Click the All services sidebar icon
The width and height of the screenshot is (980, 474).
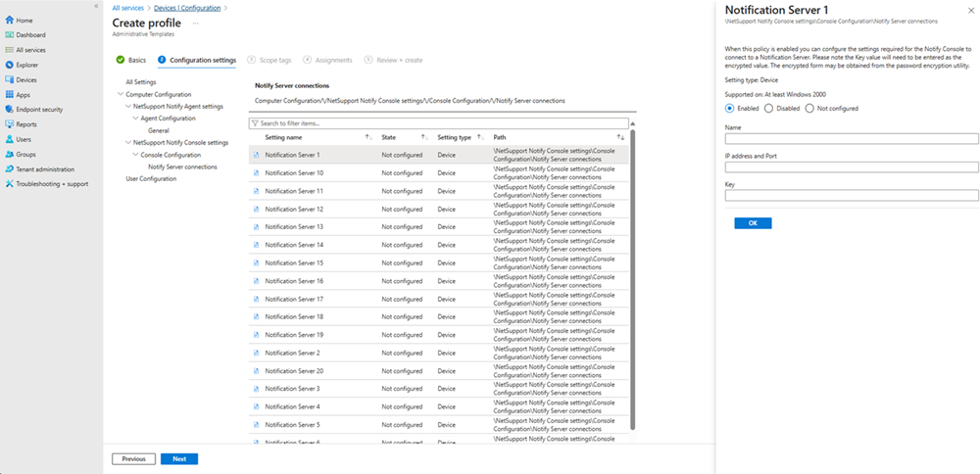pos(9,50)
